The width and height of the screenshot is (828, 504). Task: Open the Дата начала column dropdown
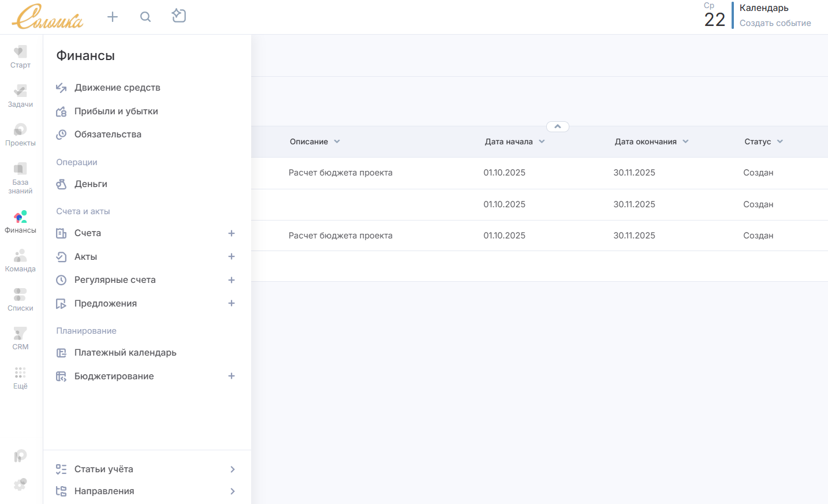coord(542,141)
